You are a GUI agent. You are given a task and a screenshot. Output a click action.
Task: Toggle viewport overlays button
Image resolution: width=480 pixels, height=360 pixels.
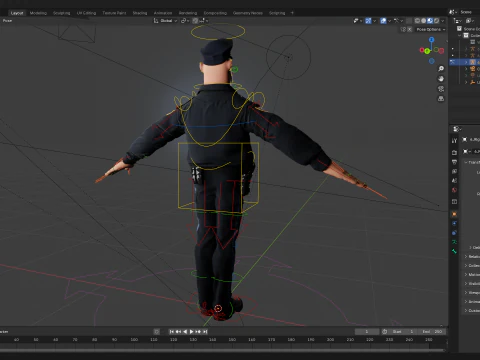pos(383,21)
